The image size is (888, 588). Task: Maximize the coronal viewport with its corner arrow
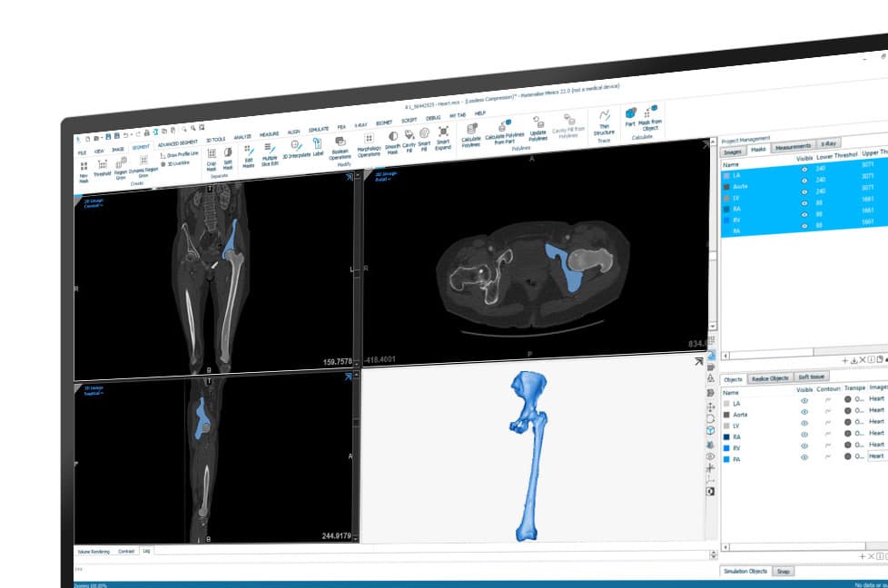349,177
